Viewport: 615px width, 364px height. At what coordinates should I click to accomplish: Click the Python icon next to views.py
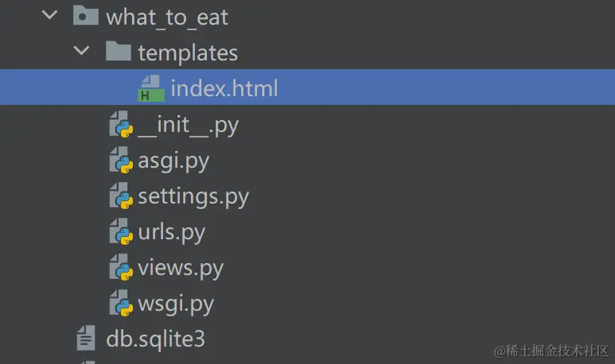[x=121, y=267]
